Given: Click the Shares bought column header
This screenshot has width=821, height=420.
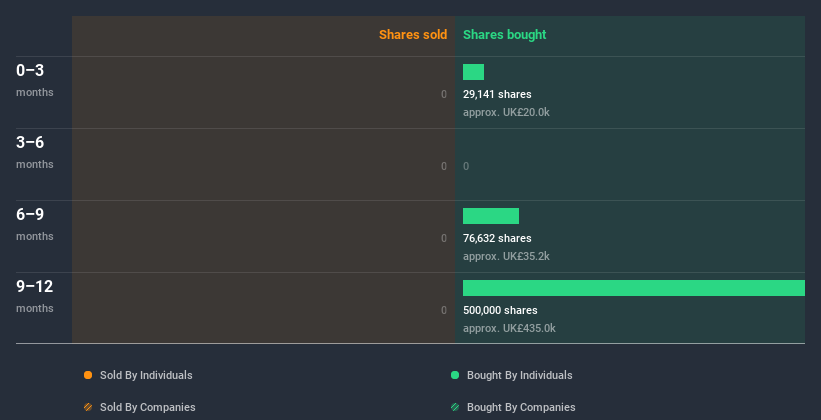Looking at the screenshot, I should (504, 35).
